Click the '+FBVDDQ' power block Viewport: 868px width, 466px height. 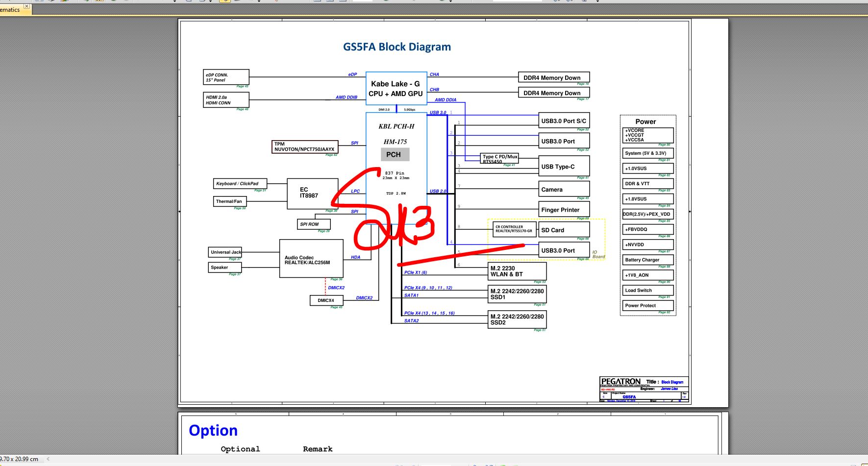point(648,229)
